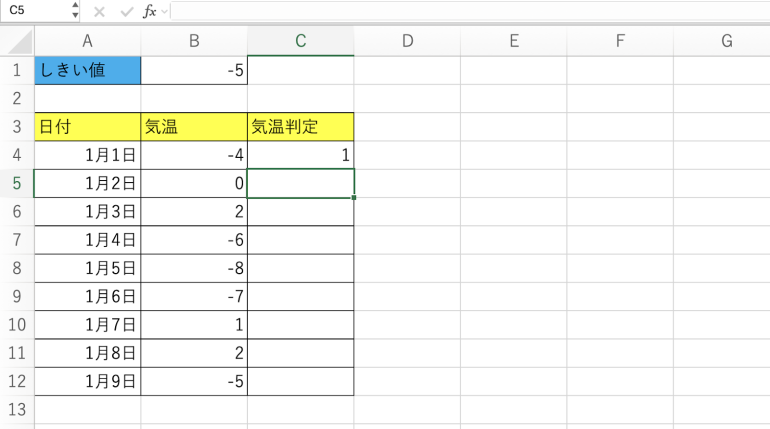Image resolution: width=770 pixels, height=429 pixels.
Task: Select row 5 header
Action: point(17,183)
